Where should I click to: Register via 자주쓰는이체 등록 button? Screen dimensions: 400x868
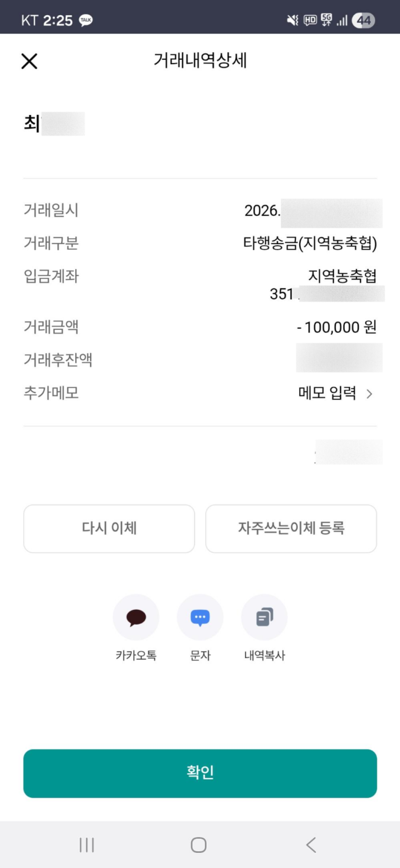click(291, 528)
